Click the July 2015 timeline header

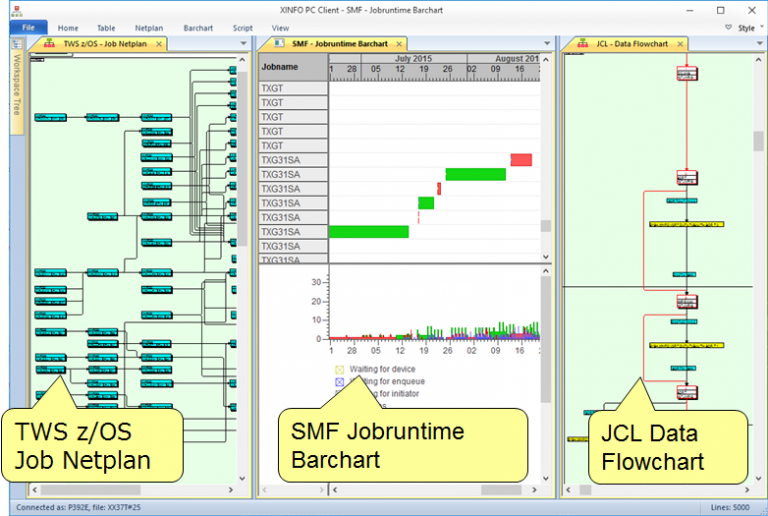pos(413,58)
